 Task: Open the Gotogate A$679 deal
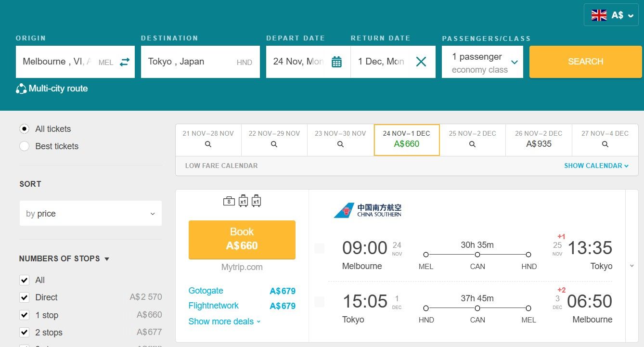(242, 291)
